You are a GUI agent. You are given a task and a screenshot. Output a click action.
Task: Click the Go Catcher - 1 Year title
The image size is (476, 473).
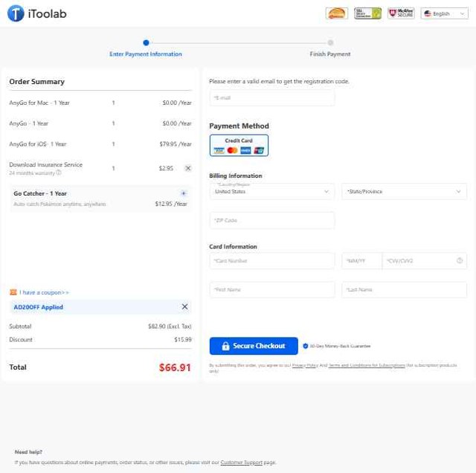(x=40, y=193)
